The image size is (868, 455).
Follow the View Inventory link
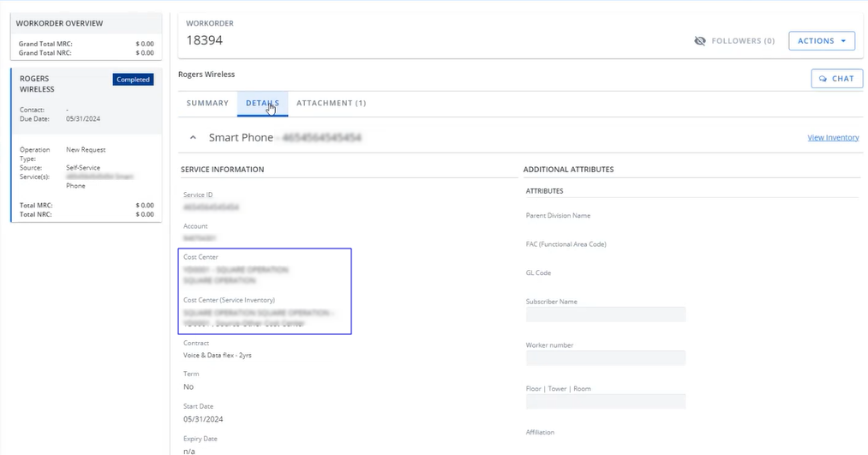(832, 138)
